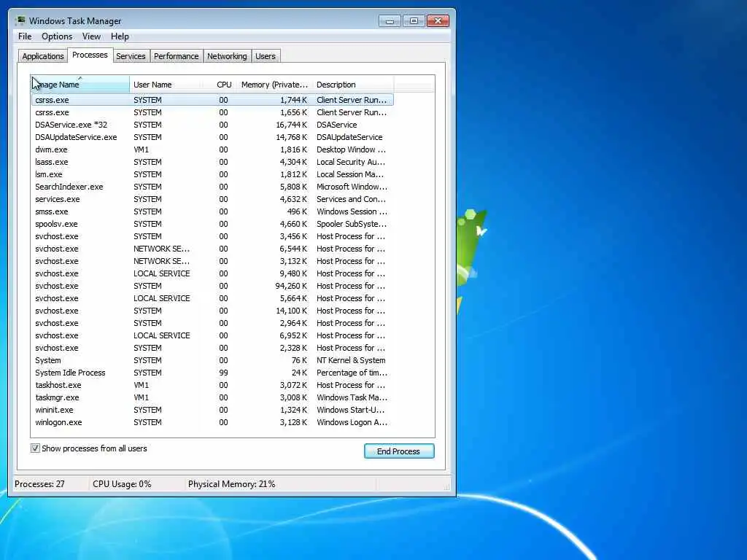Open the Options menu
Viewport: 747px width, 560px height.
click(57, 36)
